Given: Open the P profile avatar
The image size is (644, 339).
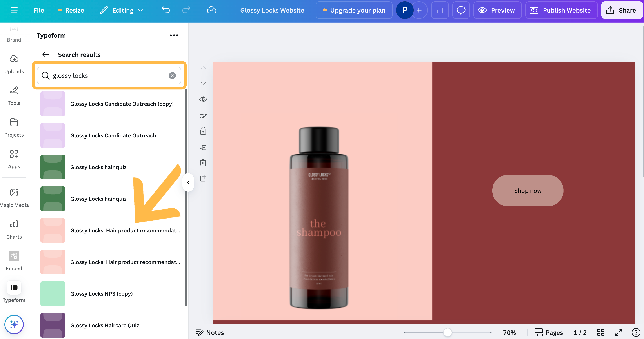Looking at the screenshot, I should tap(404, 10).
